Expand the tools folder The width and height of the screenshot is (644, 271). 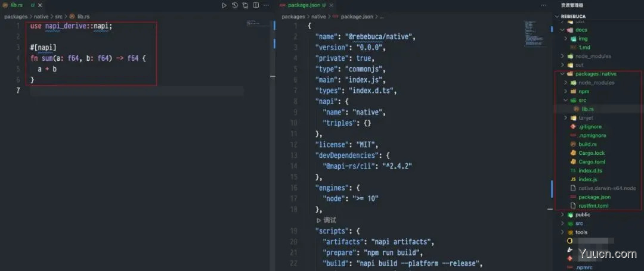point(563,232)
